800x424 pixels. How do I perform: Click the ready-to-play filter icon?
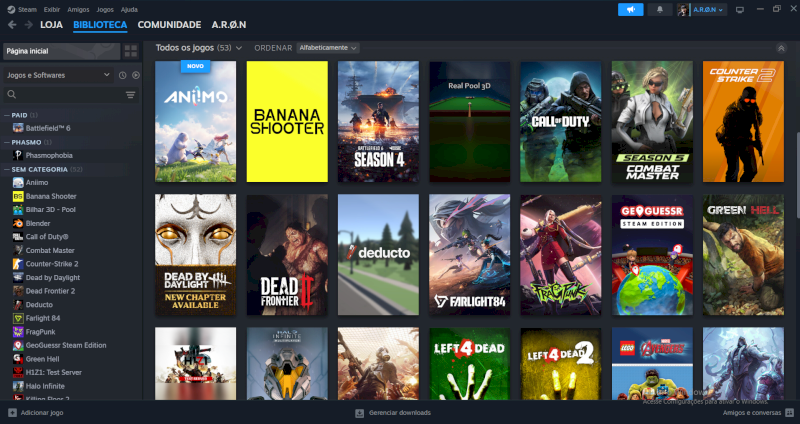click(136, 75)
